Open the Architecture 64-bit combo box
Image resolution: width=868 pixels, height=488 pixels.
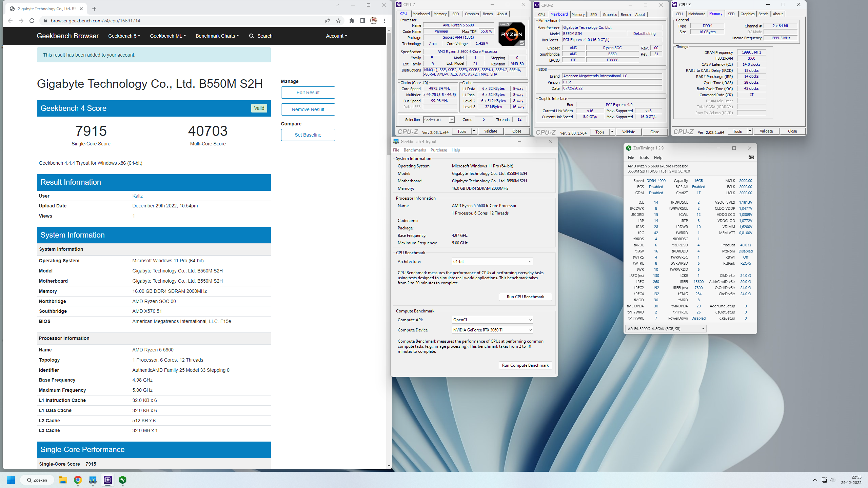click(492, 262)
